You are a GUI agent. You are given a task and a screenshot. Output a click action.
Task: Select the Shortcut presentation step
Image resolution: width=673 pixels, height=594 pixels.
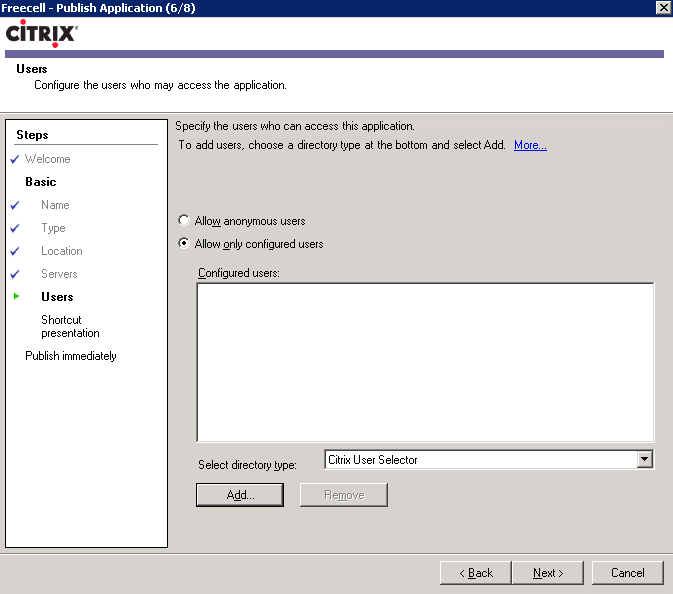[x=70, y=326]
